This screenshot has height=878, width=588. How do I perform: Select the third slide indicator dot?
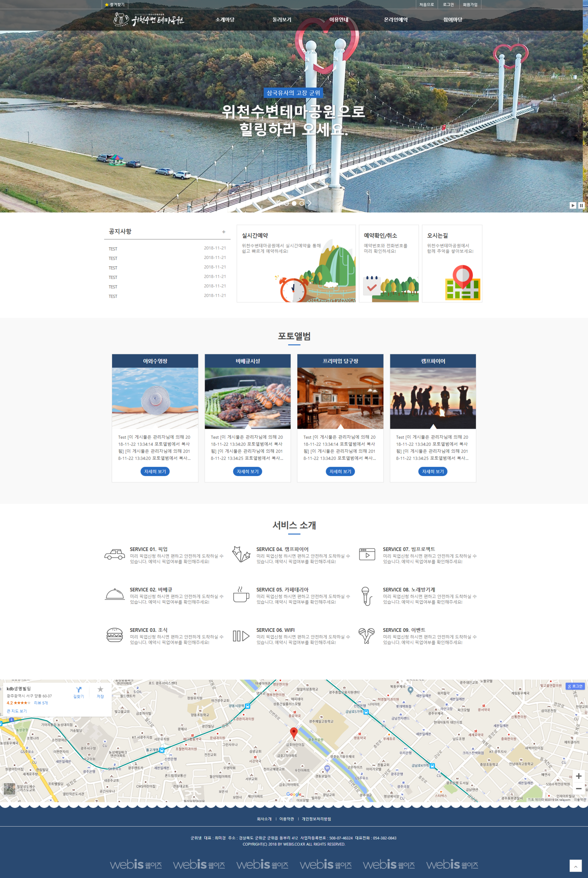point(301,203)
